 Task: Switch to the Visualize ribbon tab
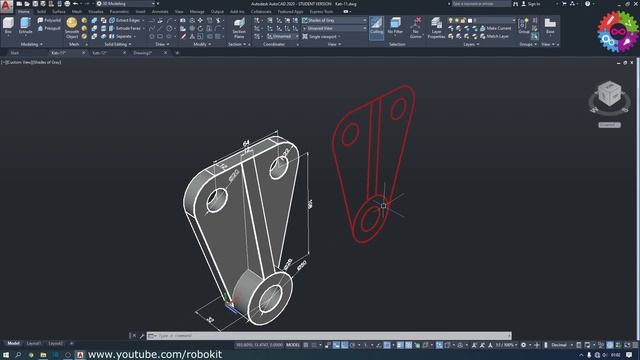[96, 12]
